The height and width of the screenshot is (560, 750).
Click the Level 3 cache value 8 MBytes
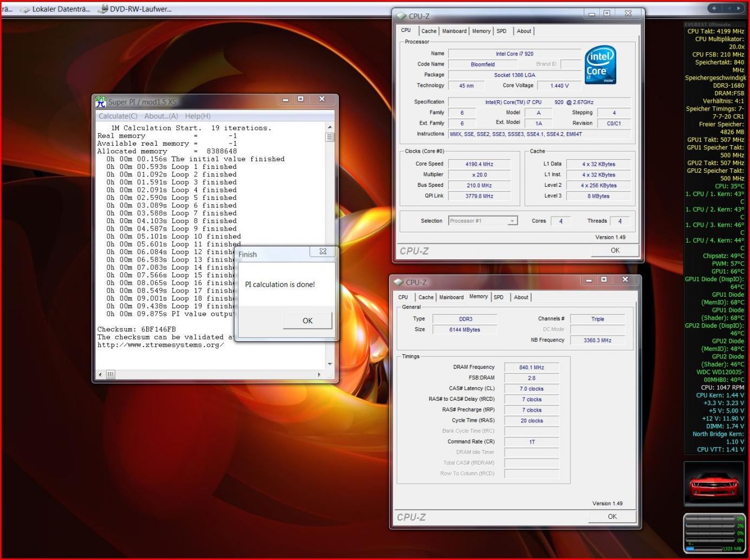coord(598,196)
